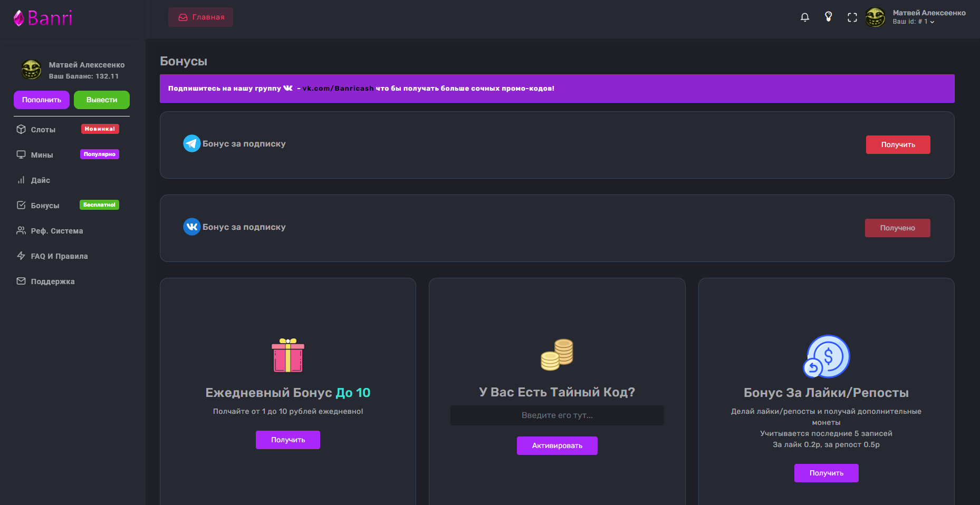
Task: Open Слоты in the sidebar
Action: pos(43,130)
